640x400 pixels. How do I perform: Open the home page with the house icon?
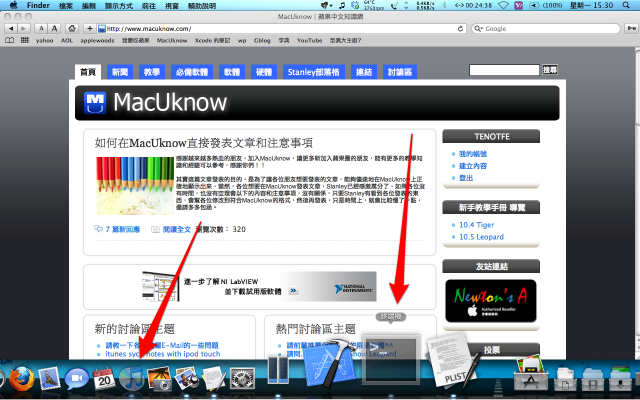pos(72,29)
